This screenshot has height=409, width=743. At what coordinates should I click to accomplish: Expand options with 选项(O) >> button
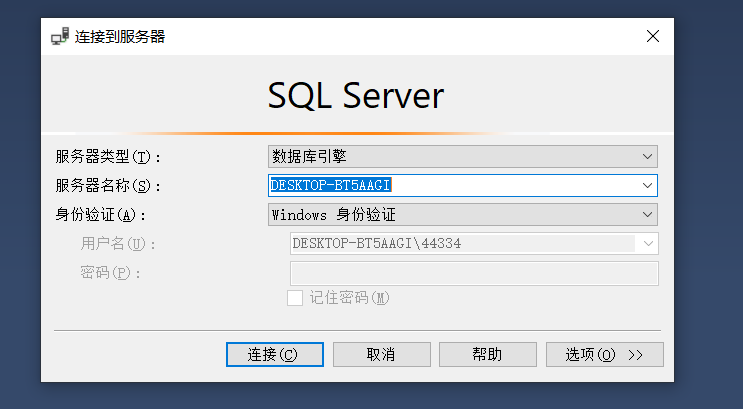coord(605,354)
